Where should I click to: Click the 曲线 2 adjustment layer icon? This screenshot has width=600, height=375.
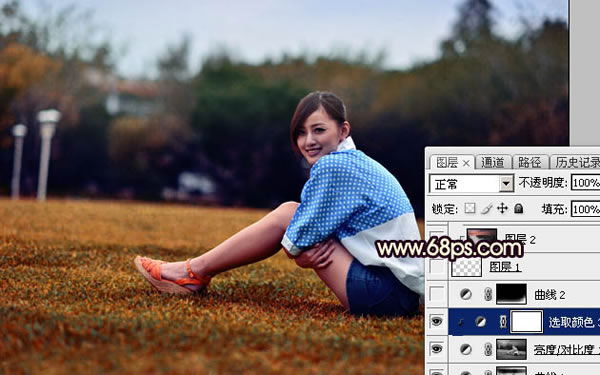465,294
